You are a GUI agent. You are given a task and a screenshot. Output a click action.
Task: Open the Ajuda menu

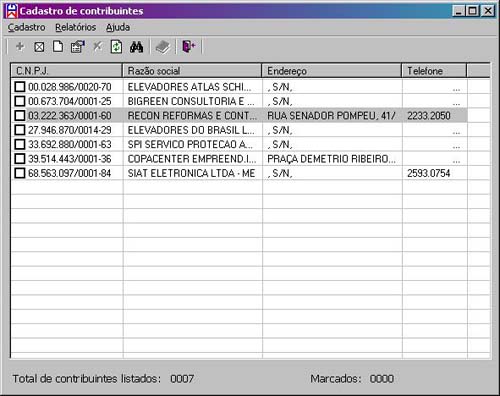pos(118,27)
